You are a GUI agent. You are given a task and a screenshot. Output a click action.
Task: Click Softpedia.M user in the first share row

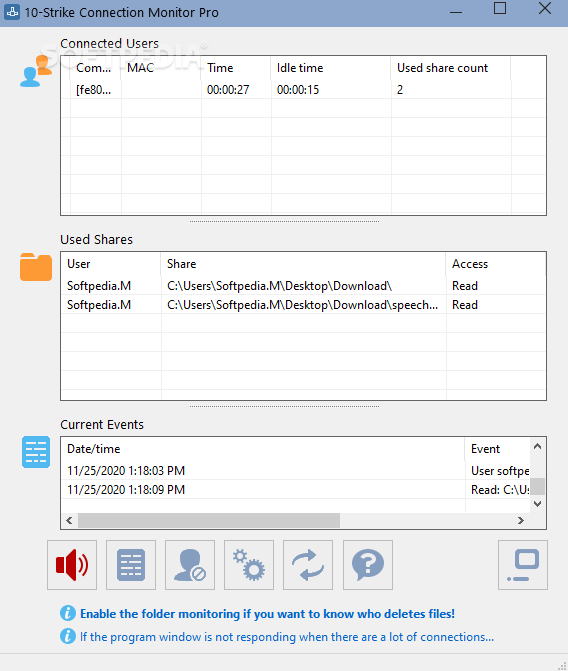pyautogui.click(x=99, y=286)
